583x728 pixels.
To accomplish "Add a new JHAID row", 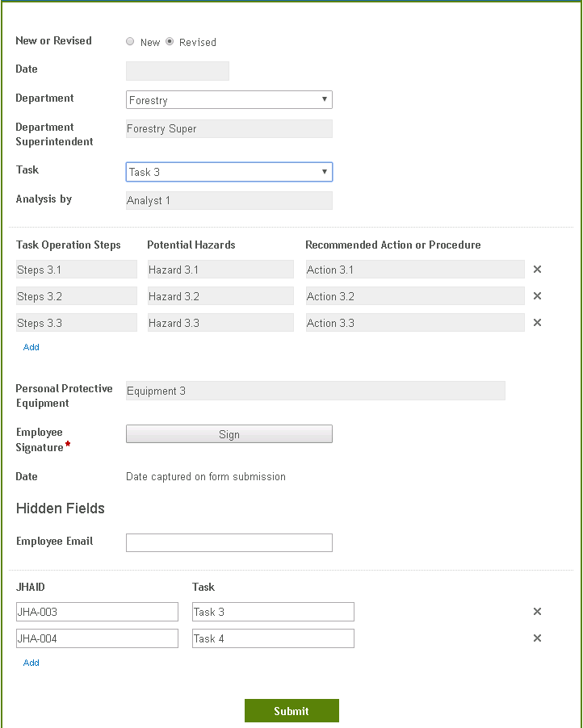I will [31, 663].
